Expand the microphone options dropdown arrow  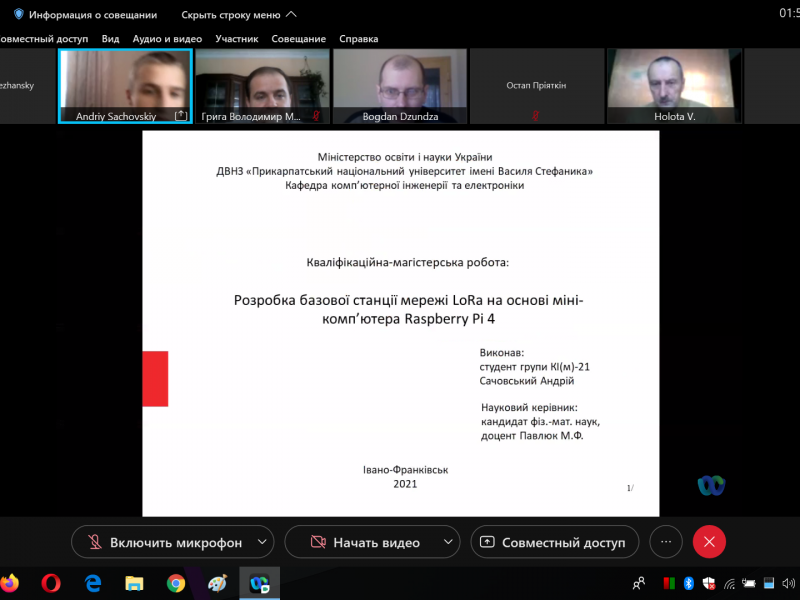coord(262,542)
